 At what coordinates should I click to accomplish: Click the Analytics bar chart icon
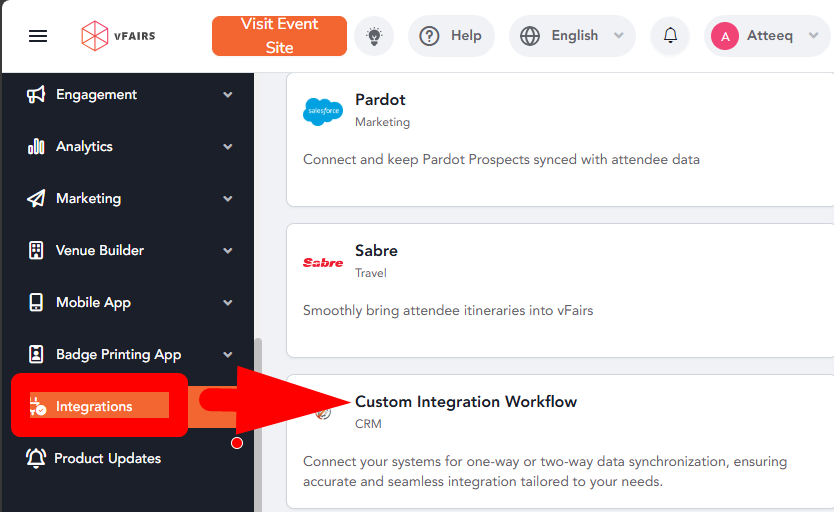click(x=37, y=147)
